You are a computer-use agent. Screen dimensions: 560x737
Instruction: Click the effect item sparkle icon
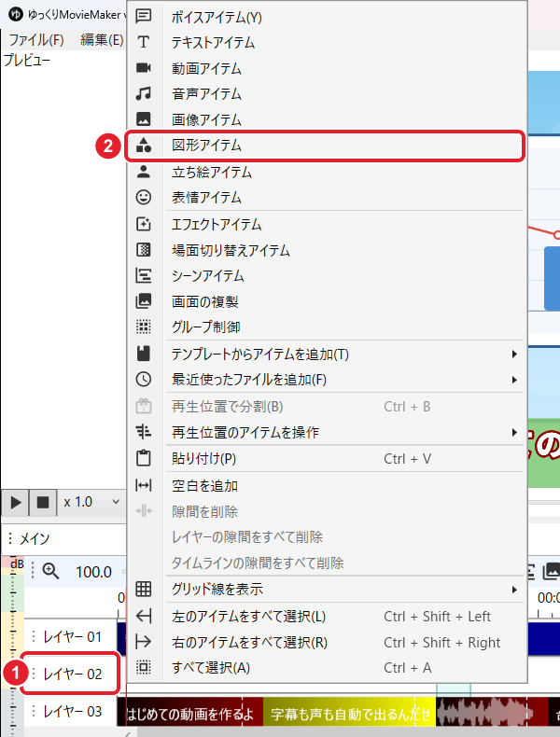[144, 224]
